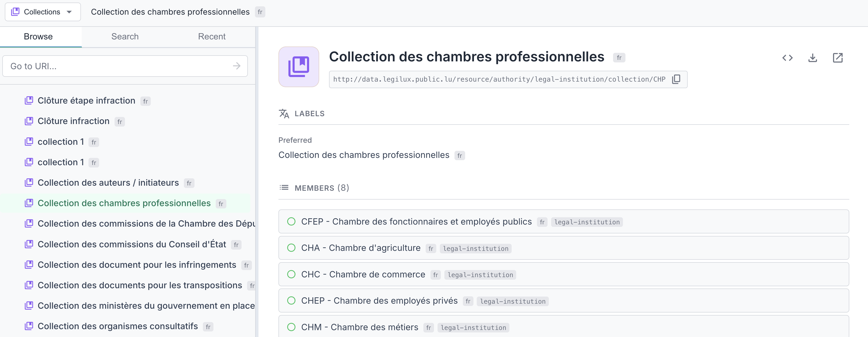Select Collection des auteurs / initiateurs

108,183
